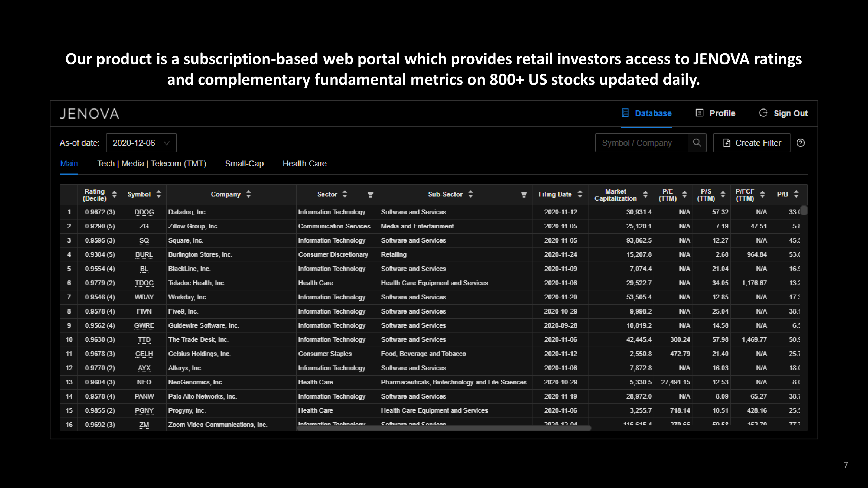The image size is (868, 488).
Task: Sort by Filing Date arrows
Action: point(580,194)
